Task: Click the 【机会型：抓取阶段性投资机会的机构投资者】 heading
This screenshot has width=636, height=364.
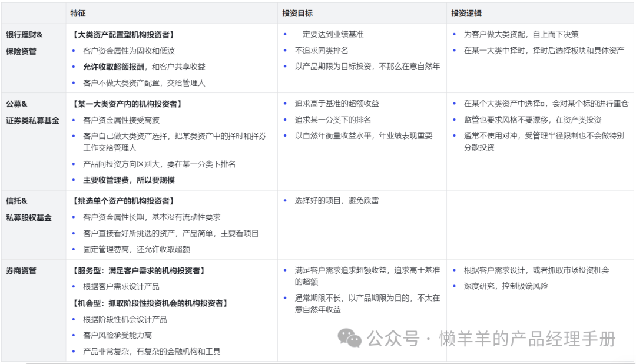Action: point(150,303)
